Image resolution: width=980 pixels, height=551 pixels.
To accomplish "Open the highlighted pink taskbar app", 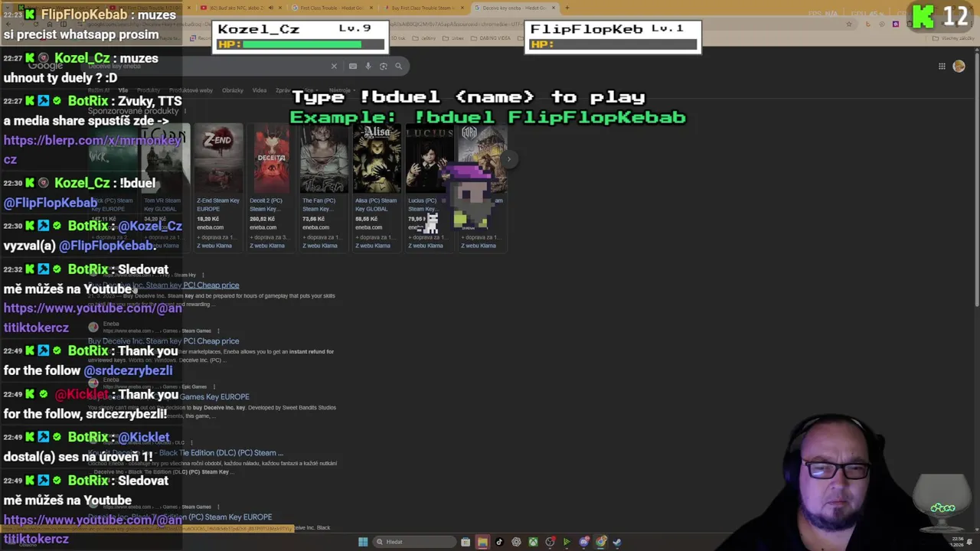I will (482, 542).
